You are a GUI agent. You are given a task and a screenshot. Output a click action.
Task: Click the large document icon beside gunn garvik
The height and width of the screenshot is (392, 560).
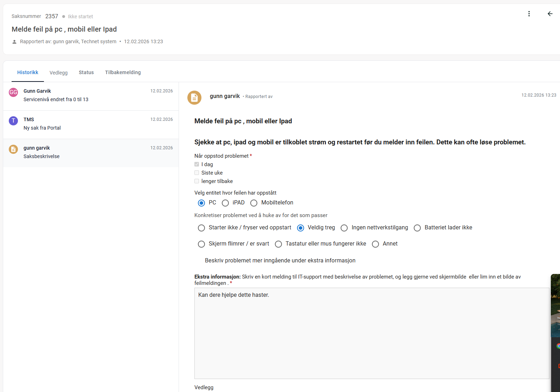(x=194, y=98)
